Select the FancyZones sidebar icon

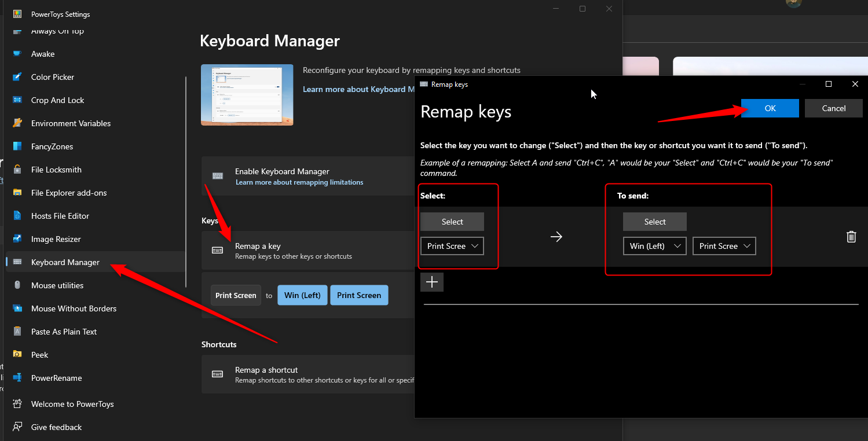[19, 146]
